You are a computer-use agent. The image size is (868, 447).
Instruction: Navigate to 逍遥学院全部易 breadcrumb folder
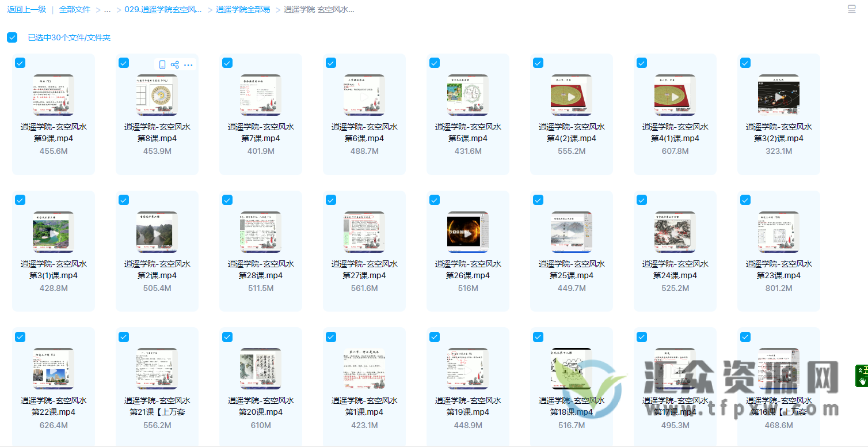point(242,9)
